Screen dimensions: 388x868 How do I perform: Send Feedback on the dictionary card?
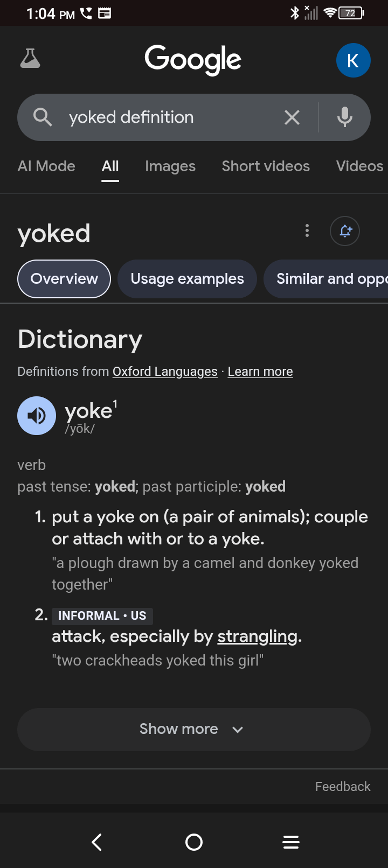(x=343, y=787)
